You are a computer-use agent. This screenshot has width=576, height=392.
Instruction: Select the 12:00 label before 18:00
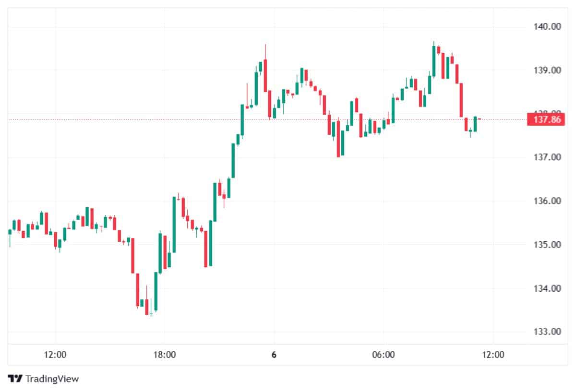coord(55,355)
